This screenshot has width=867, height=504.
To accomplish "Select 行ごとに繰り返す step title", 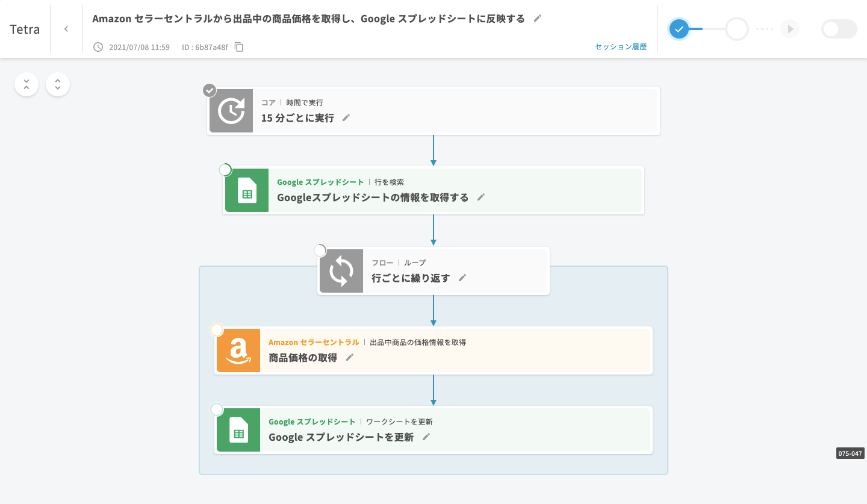I will tap(411, 278).
